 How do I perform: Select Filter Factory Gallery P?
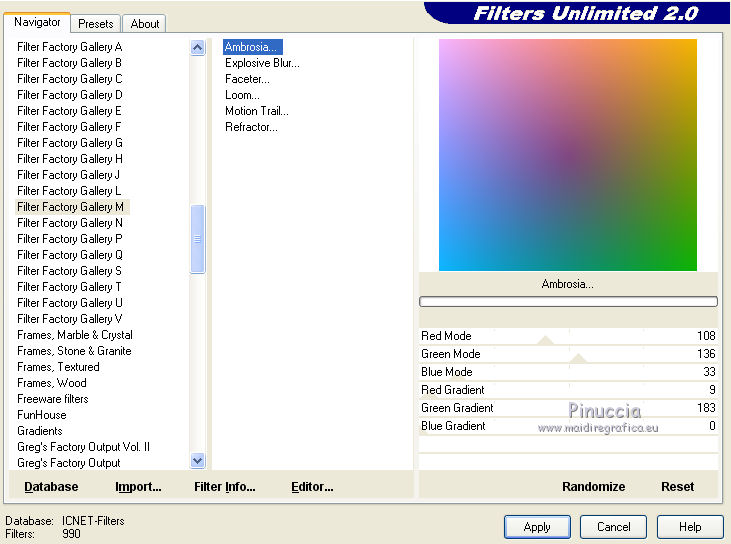click(69, 239)
